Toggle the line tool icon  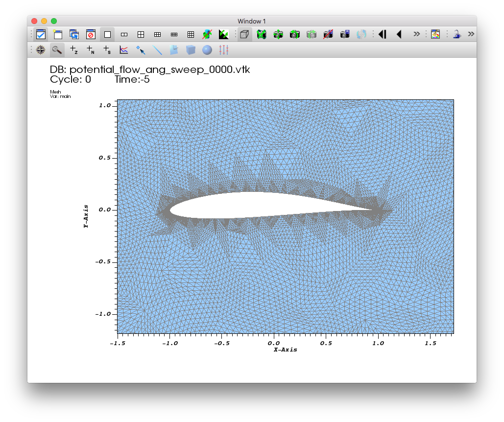(157, 50)
